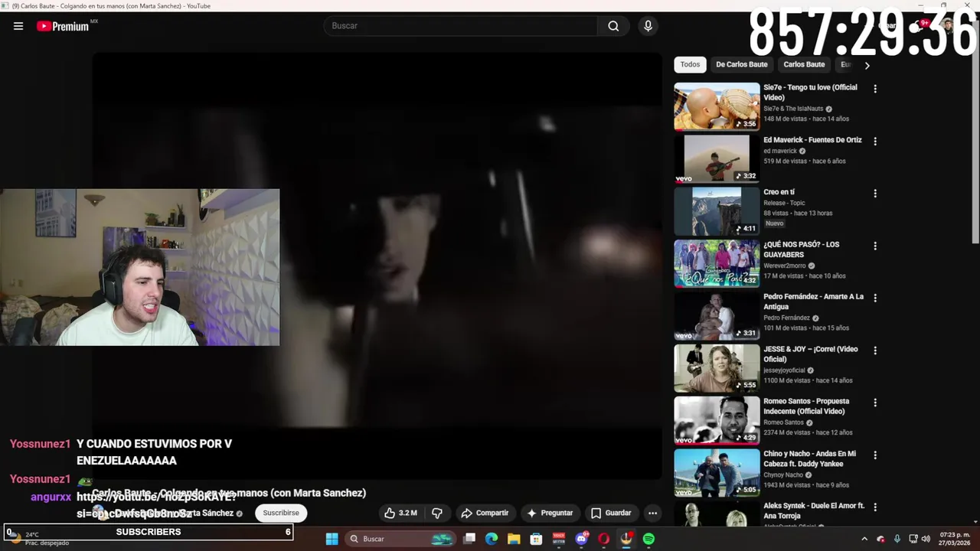Screen dimensions: 980x551
Task: Open Spotify from taskbar
Action: tap(648, 539)
